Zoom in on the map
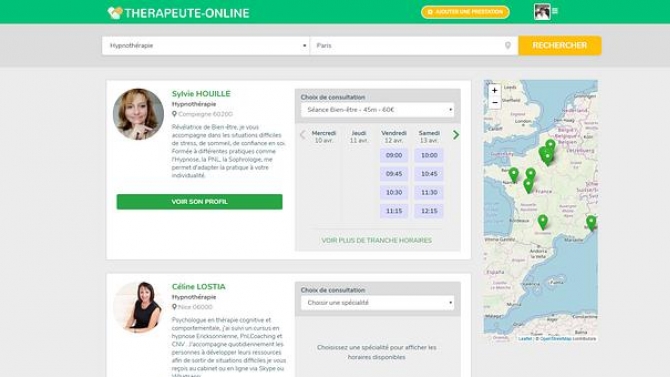The image size is (670, 377). coord(494,91)
